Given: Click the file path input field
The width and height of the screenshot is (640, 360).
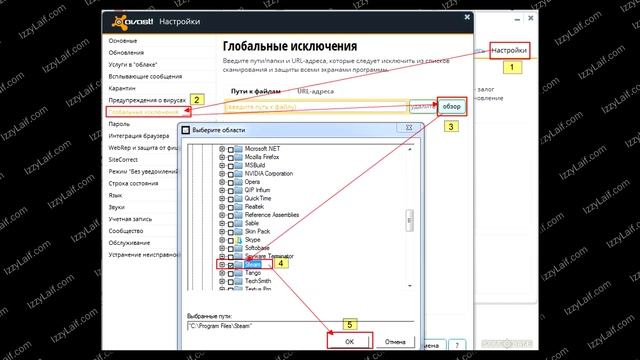Looking at the screenshot, I should coord(316,107).
